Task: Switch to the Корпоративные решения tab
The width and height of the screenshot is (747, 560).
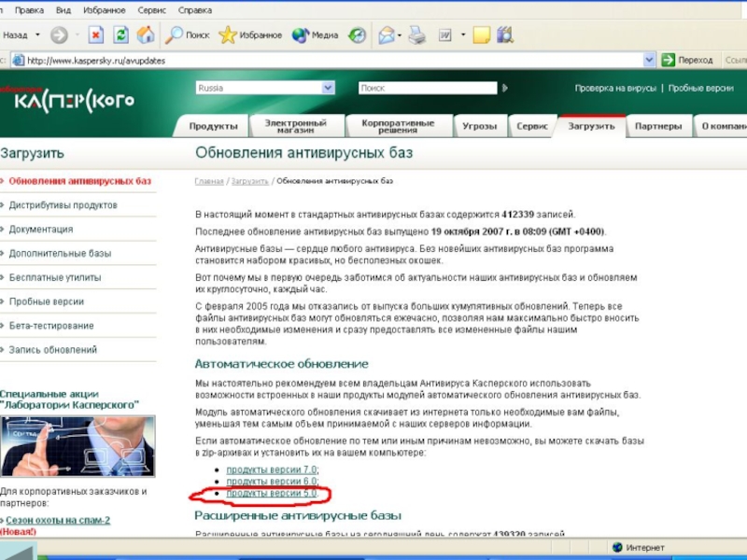Action: coord(398,126)
